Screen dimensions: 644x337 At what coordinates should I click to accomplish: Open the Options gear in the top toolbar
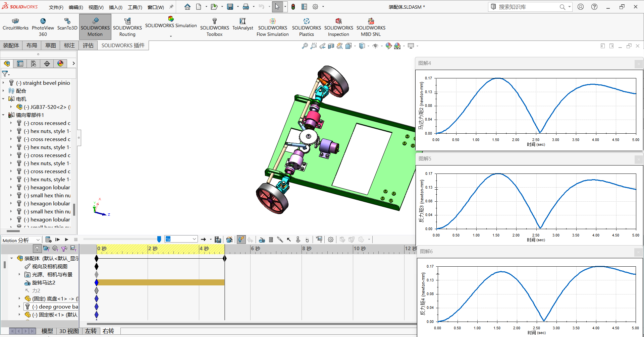coord(315,7)
